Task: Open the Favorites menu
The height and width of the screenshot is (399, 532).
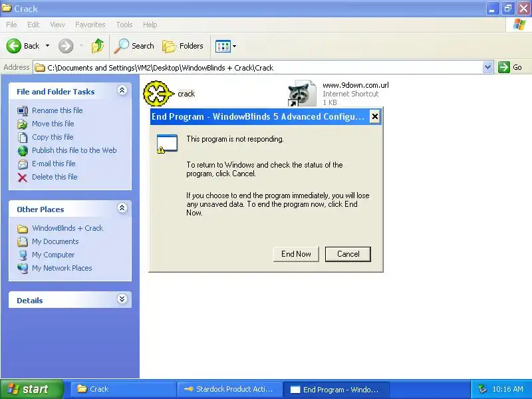Action: point(90,25)
